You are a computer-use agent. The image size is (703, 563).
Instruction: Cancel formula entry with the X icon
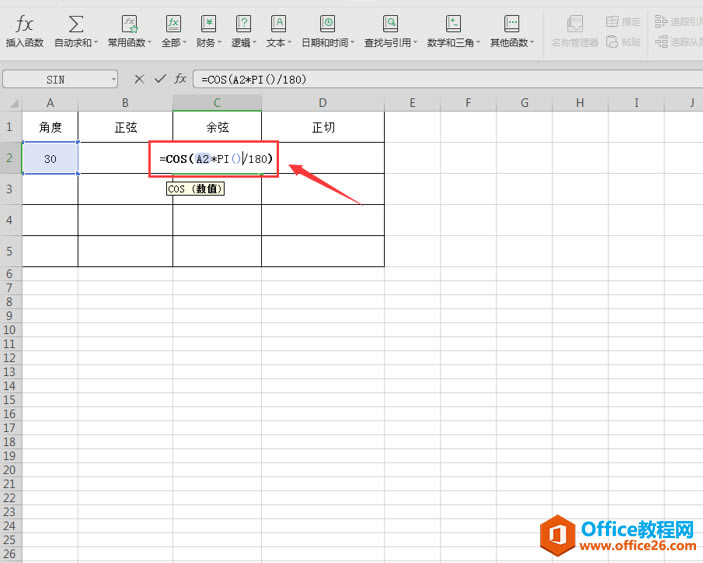coord(139,79)
